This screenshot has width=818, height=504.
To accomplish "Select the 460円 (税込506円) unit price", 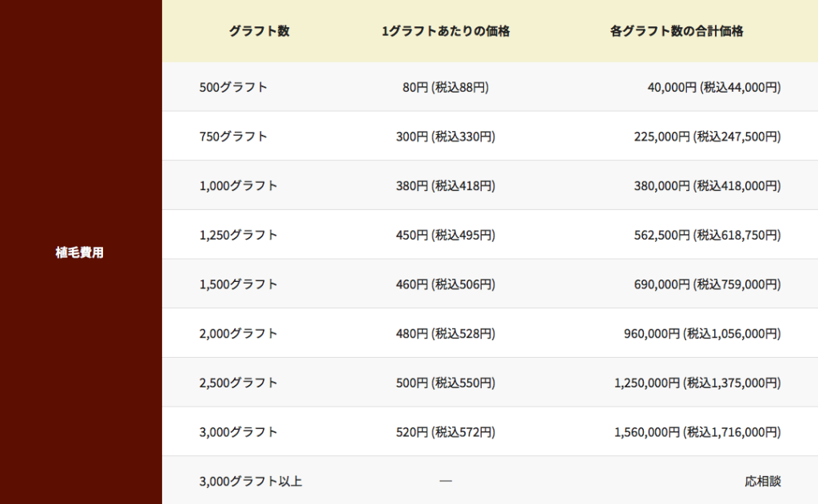I will coord(446,284).
